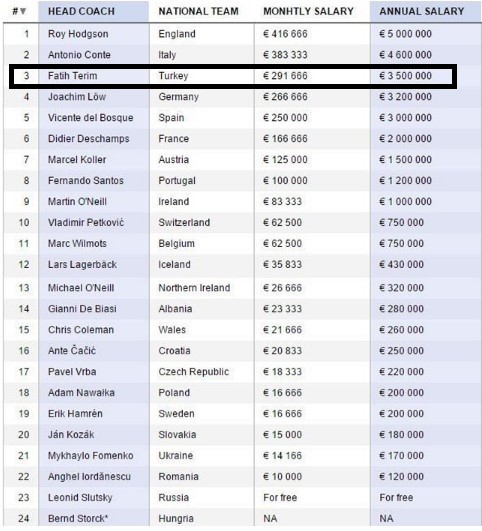
Task: Click Vicente del Bosque's name
Action: (x=91, y=118)
